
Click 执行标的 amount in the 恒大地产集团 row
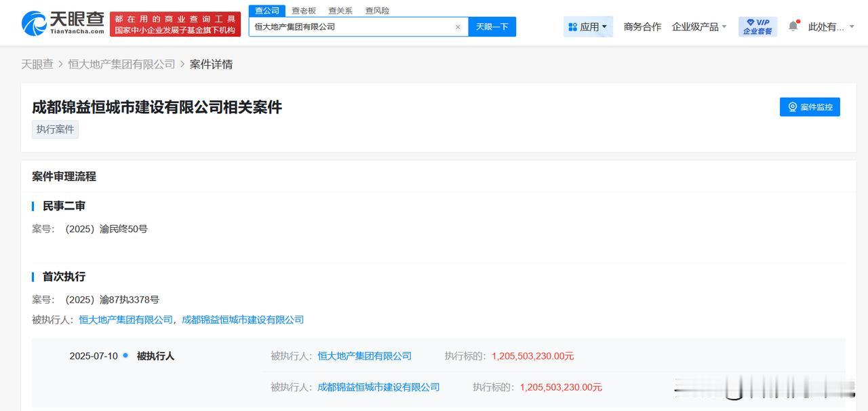point(533,356)
